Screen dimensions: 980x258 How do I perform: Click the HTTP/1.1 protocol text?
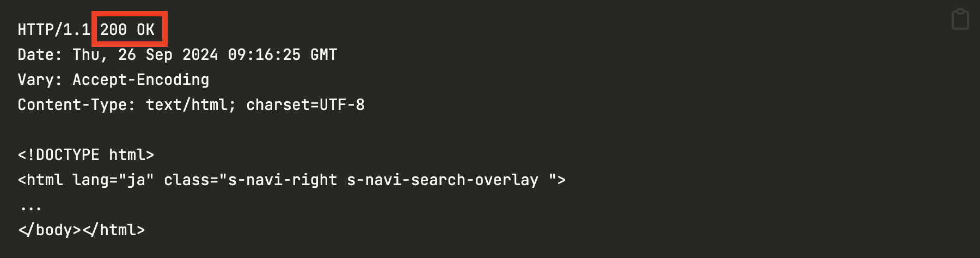click(54, 29)
